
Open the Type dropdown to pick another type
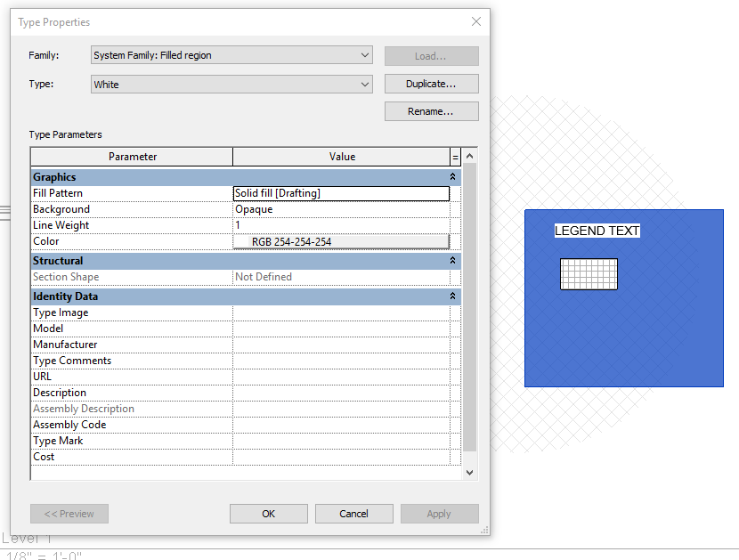[x=366, y=83]
